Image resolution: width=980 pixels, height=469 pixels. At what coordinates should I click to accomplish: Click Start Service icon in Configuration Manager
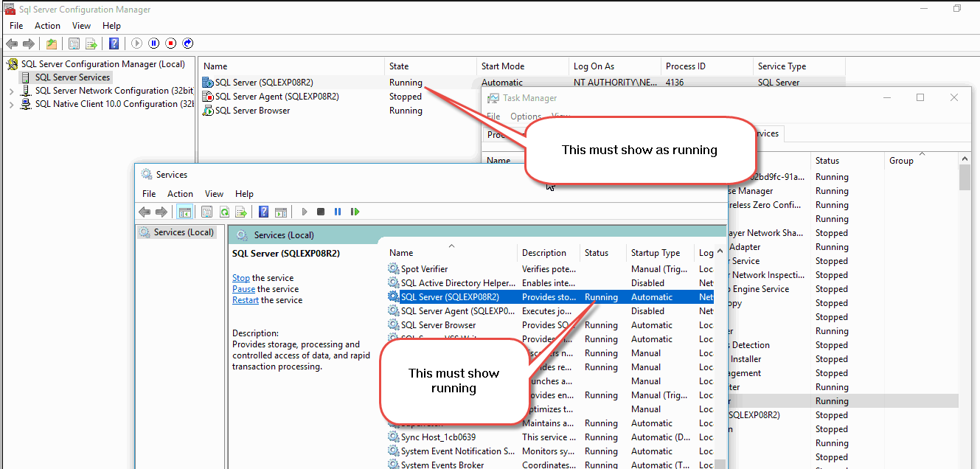tap(137, 44)
